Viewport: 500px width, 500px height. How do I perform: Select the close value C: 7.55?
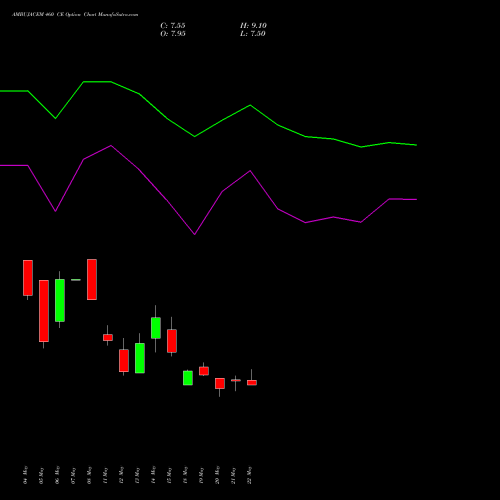173,26
